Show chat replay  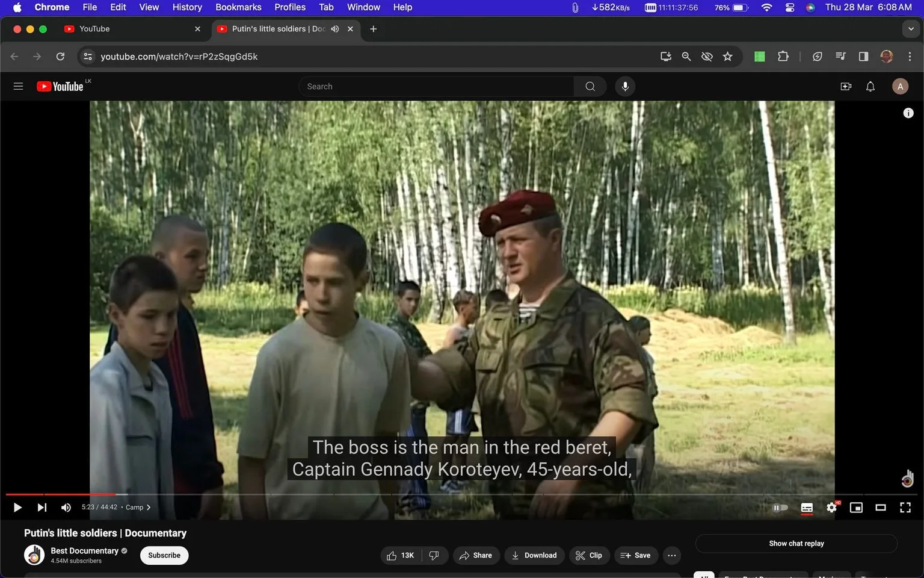point(796,544)
